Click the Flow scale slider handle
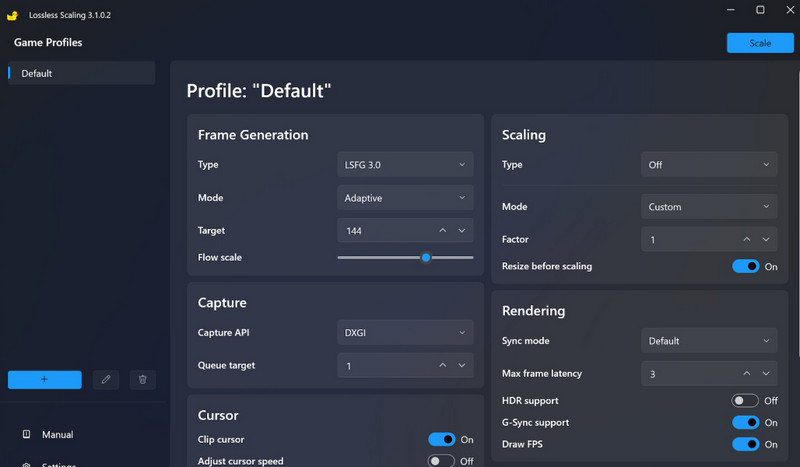This screenshot has height=467, width=800. tap(426, 258)
